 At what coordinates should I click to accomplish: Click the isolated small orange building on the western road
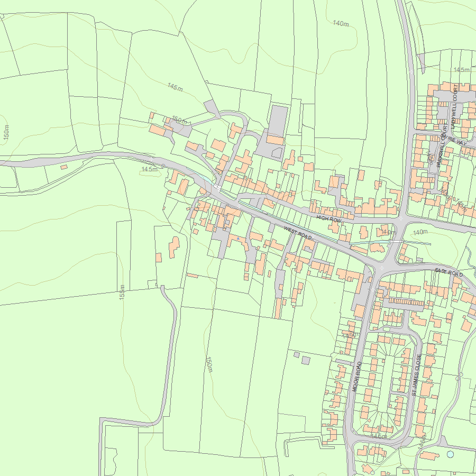tap(64, 167)
